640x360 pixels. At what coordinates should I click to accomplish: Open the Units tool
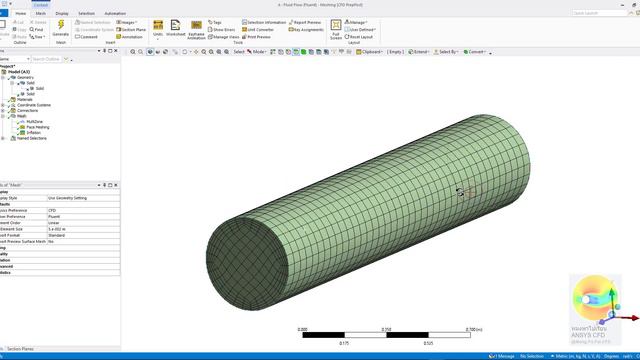click(158, 28)
